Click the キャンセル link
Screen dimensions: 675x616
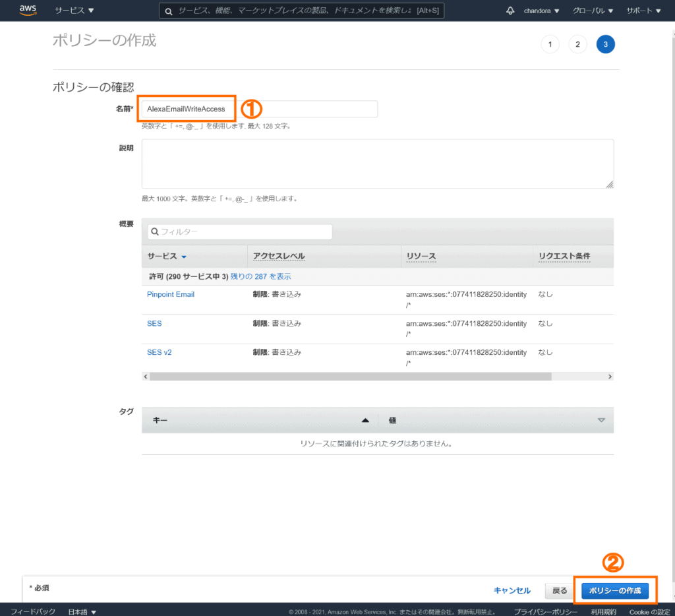click(512, 590)
